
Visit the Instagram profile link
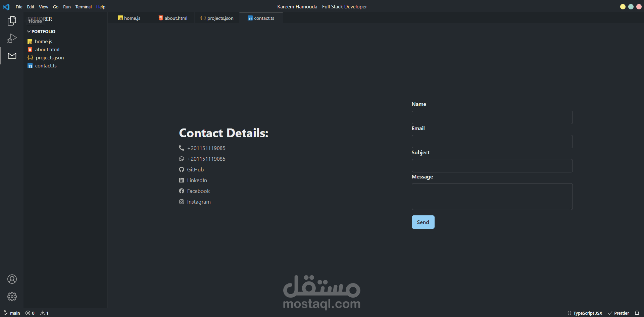point(199,202)
